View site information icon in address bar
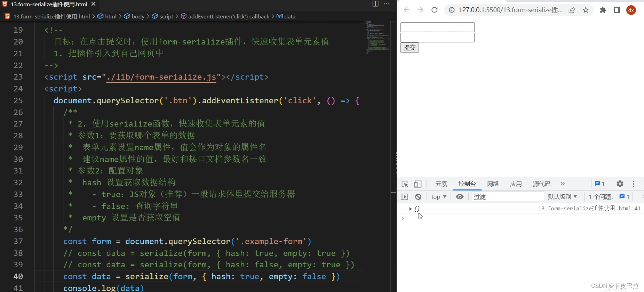The height and width of the screenshot is (292, 644). (x=452, y=10)
